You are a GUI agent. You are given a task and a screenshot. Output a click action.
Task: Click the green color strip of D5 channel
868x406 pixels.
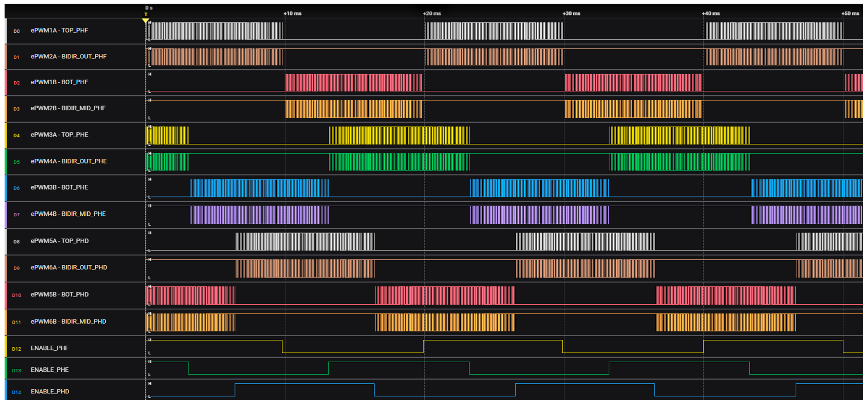pyautogui.click(x=5, y=162)
